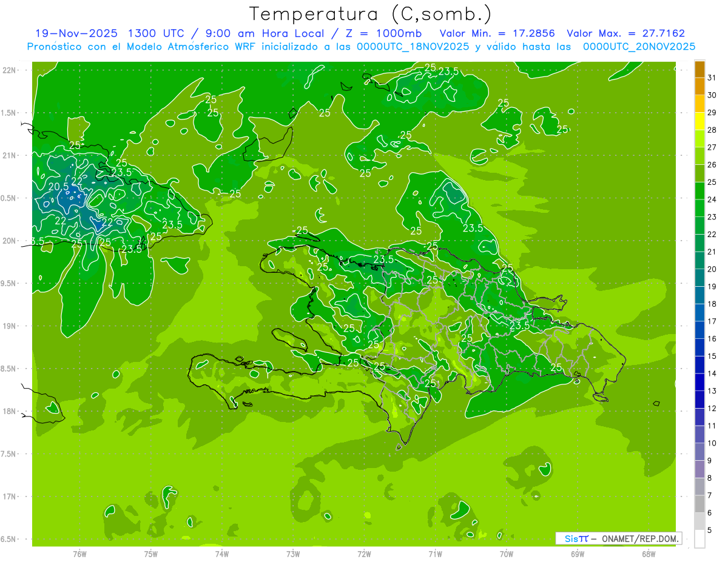Click the "72W" longitude axis label

click(x=365, y=554)
